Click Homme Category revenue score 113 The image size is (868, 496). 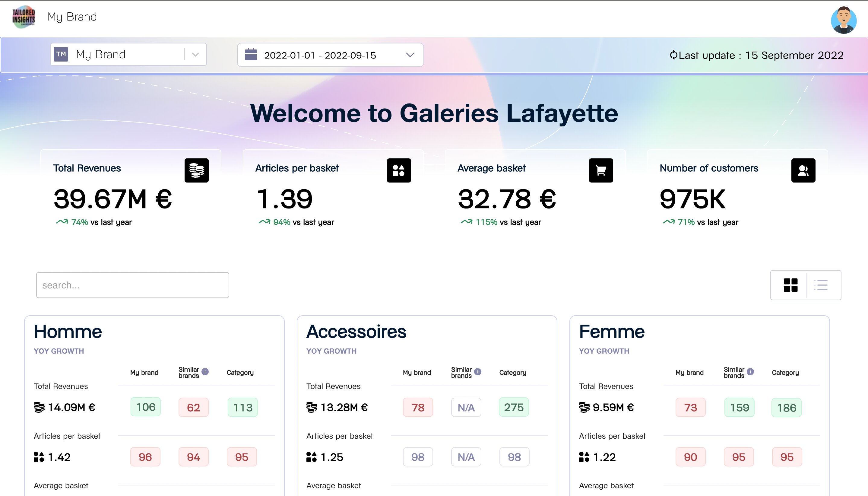click(x=243, y=407)
